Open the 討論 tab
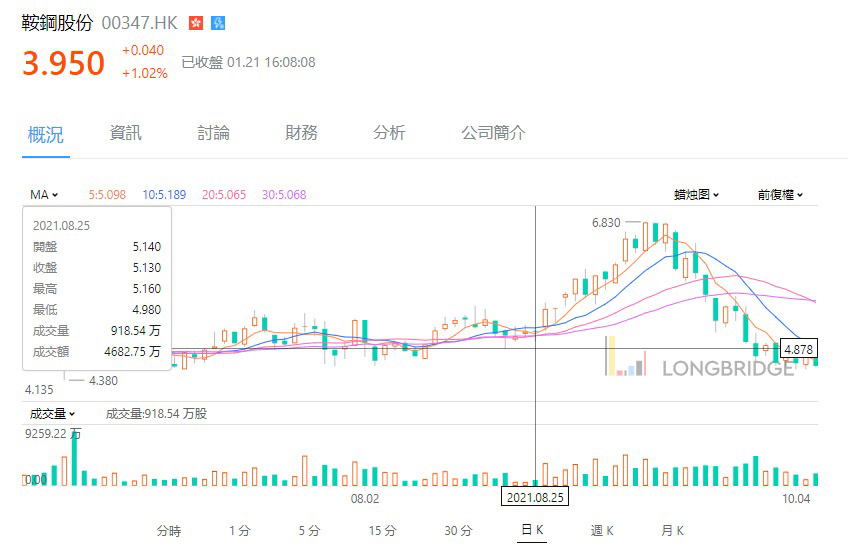The width and height of the screenshot is (848, 549). point(213,133)
